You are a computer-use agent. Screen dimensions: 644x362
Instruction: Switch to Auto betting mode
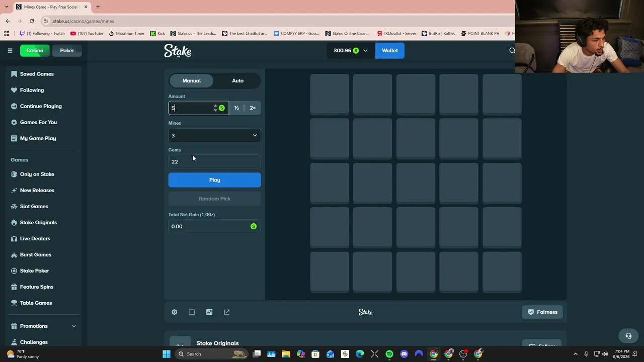pos(237,80)
